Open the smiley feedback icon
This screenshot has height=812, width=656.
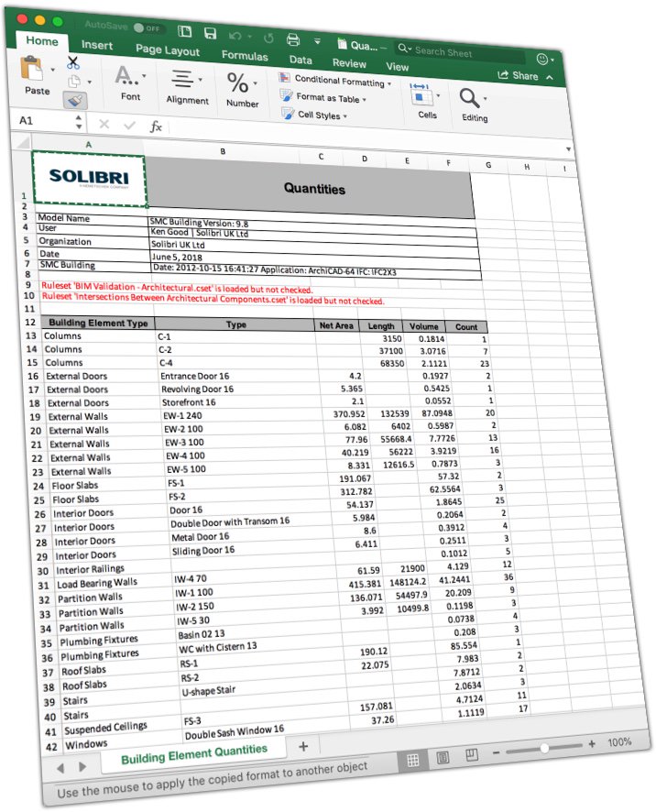(542, 59)
